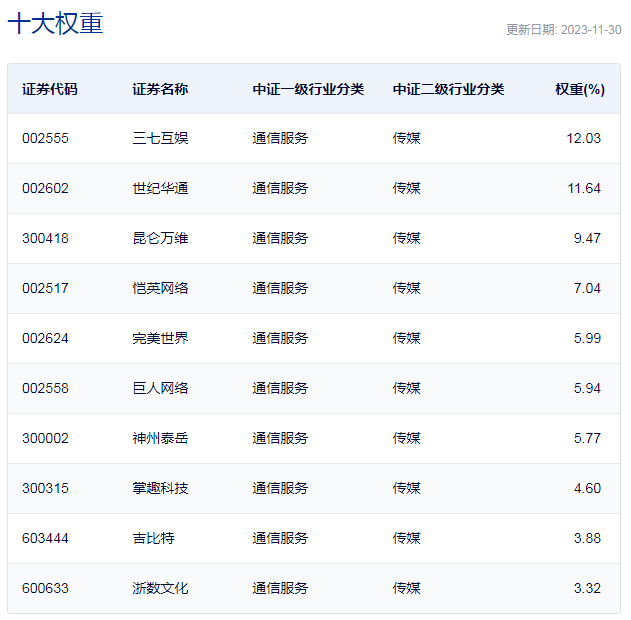Select the name 巨人网络

click(160, 388)
